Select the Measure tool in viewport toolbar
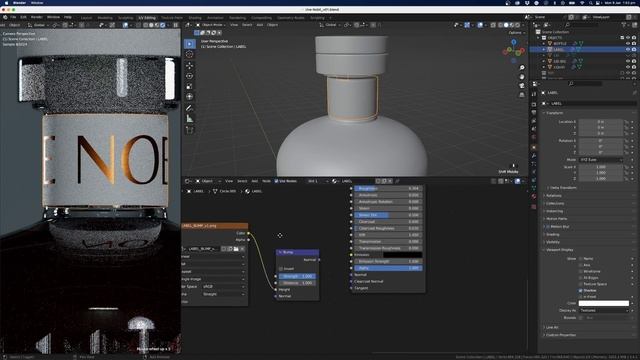The width and height of the screenshot is (640, 360). coord(190,119)
